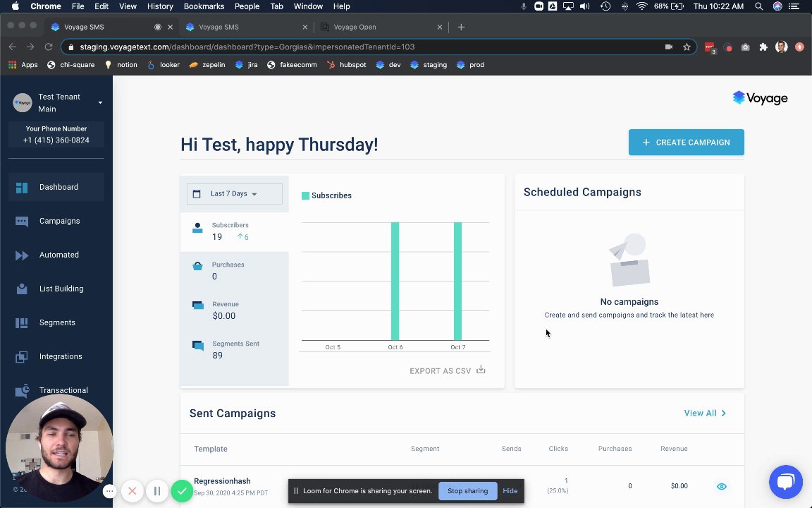Switch to the second Voyage SMS tab
The height and width of the screenshot is (508, 812).
tap(246, 27)
